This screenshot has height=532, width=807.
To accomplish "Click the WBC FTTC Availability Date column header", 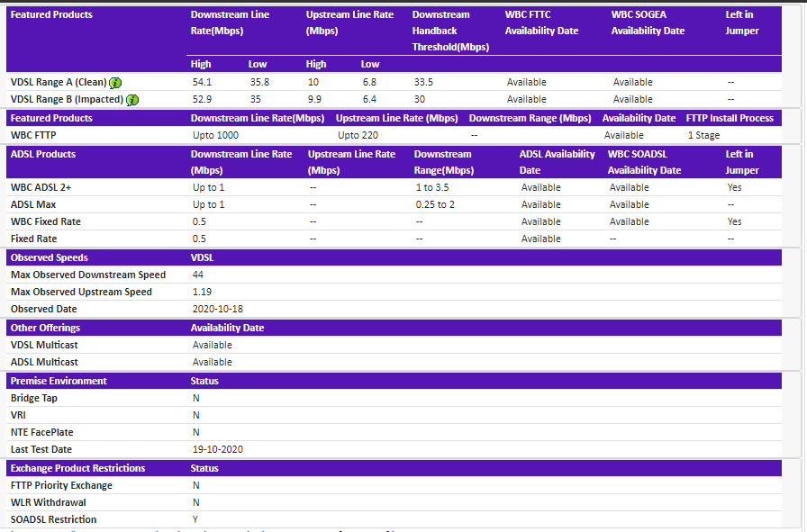I will pyautogui.click(x=540, y=23).
